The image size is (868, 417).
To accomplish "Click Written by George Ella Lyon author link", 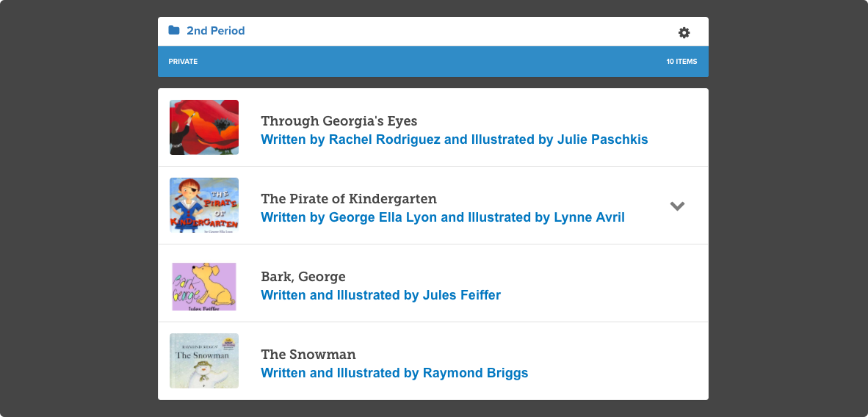I will point(443,217).
